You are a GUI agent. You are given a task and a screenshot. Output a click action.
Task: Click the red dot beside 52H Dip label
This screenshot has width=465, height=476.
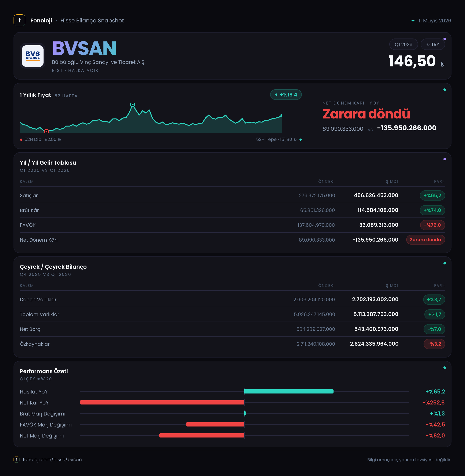[x=21, y=140]
